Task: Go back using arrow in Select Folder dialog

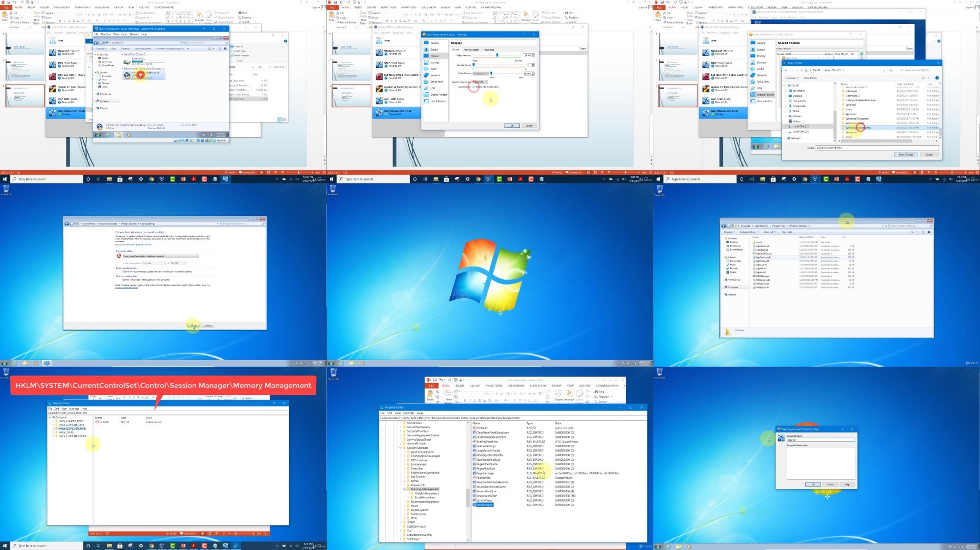Action: (x=786, y=70)
